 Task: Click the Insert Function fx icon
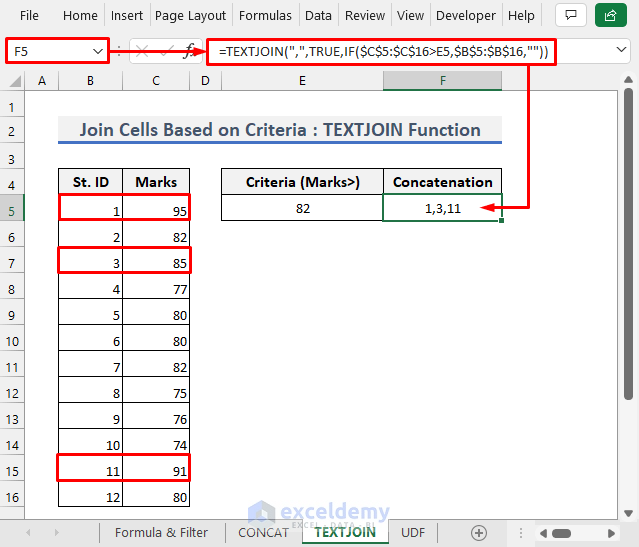189,51
